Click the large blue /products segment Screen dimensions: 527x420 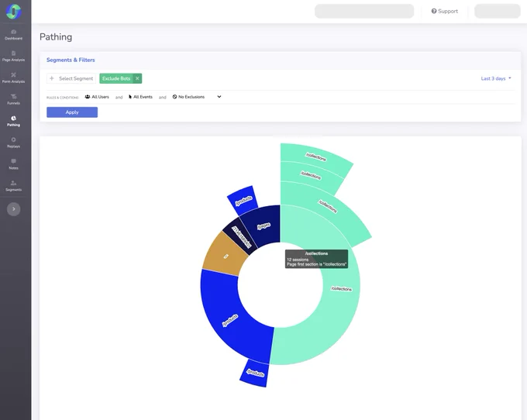pos(232,319)
